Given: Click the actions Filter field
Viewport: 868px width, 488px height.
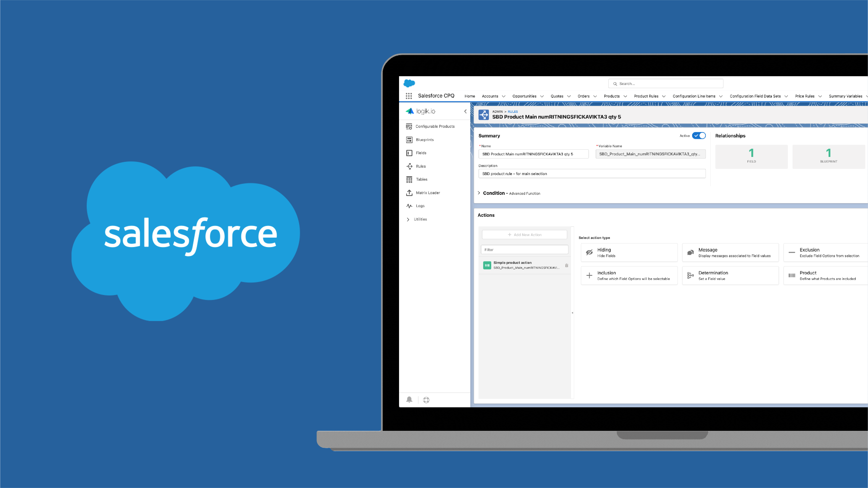Looking at the screenshot, I should (x=524, y=250).
